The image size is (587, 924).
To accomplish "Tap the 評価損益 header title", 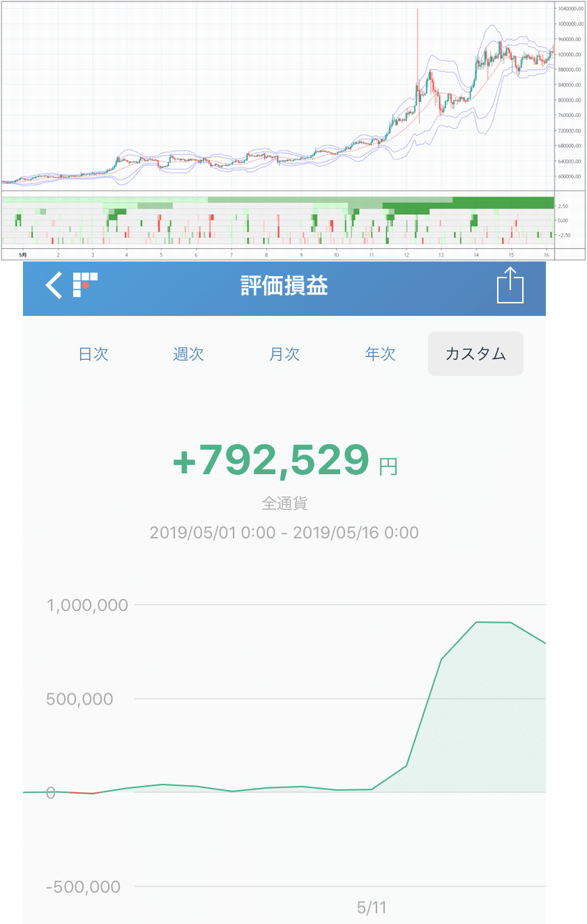I will (284, 286).
